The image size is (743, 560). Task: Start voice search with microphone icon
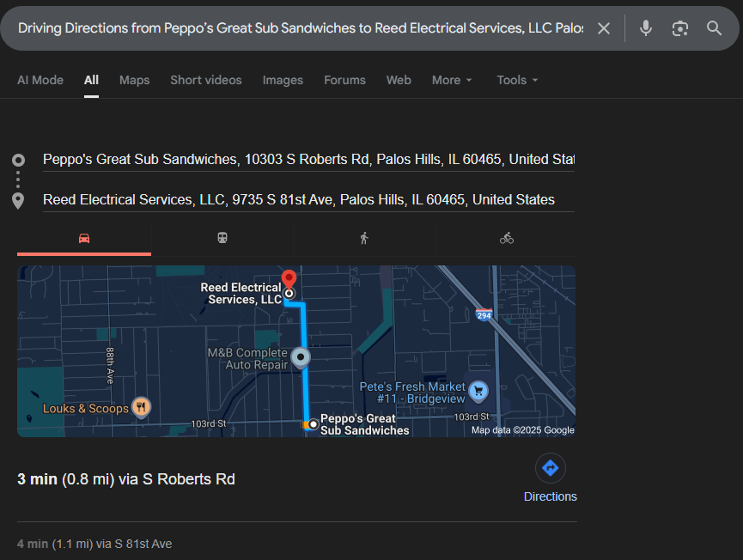[x=646, y=28]
